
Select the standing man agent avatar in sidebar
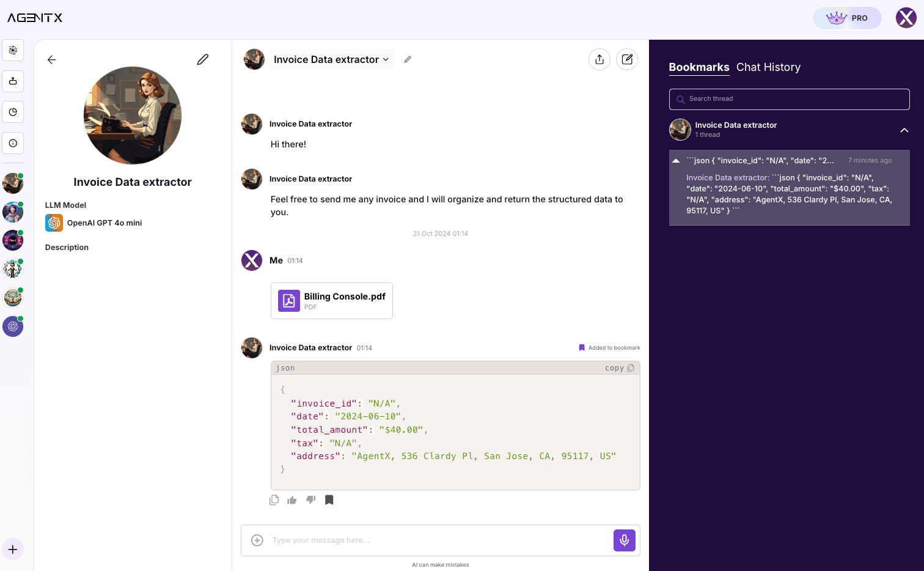(13, 269)
